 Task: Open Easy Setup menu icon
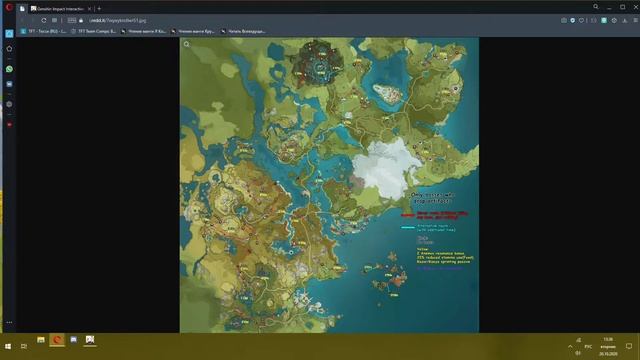(x=636, y=20)
